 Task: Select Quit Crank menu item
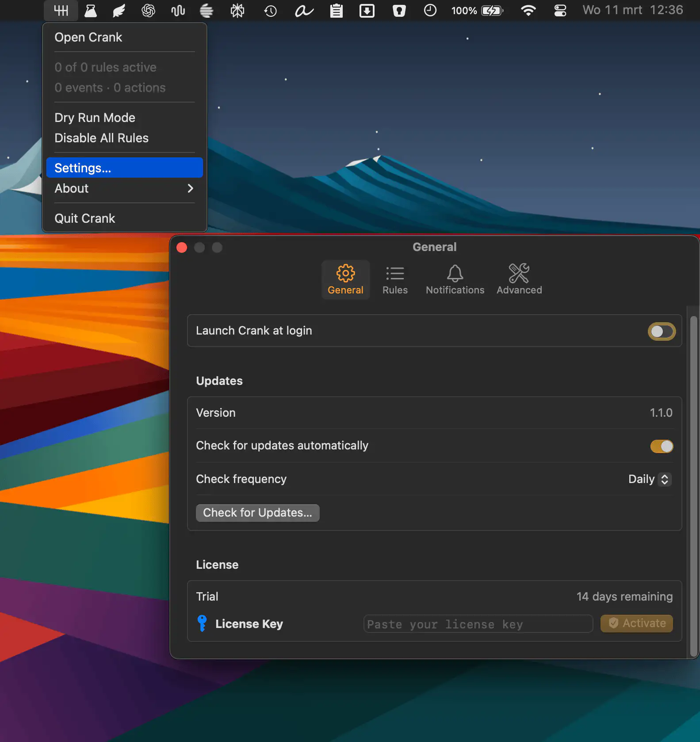click(x=84, y=219)
